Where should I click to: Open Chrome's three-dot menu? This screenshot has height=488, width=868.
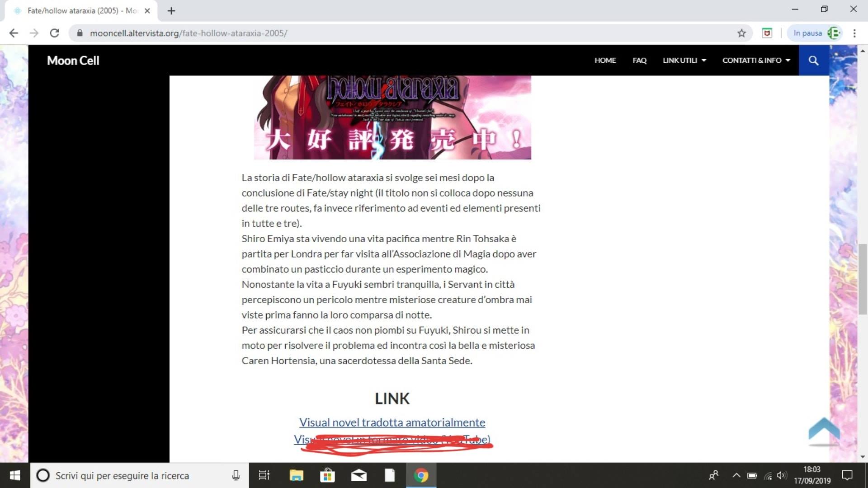(x=854, y=33)
